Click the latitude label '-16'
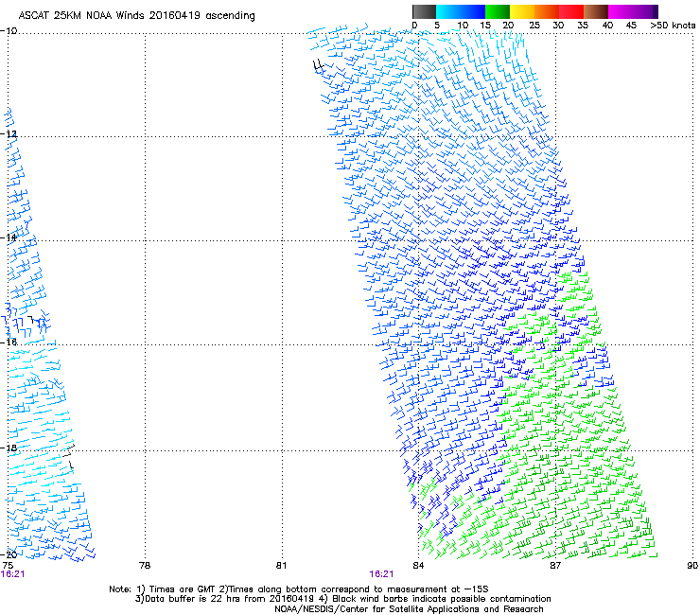Viewport: 700px width, 615px height. click(x=9, y=343)
